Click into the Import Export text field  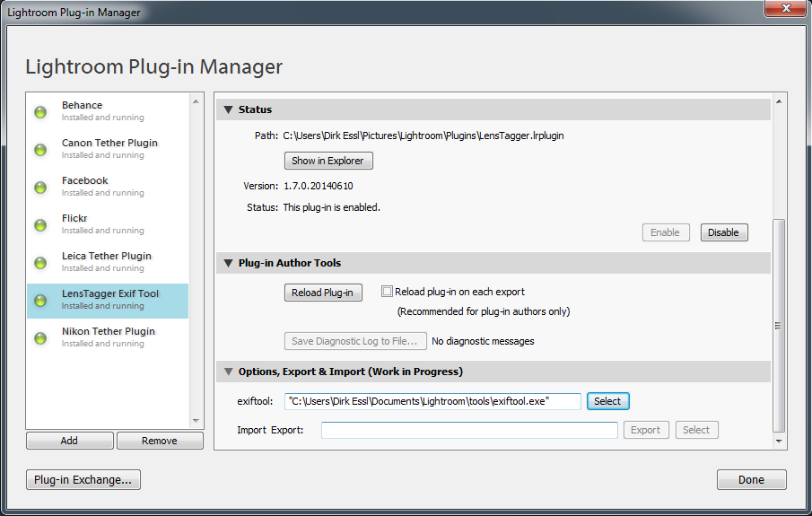click(x=469, y=430)
